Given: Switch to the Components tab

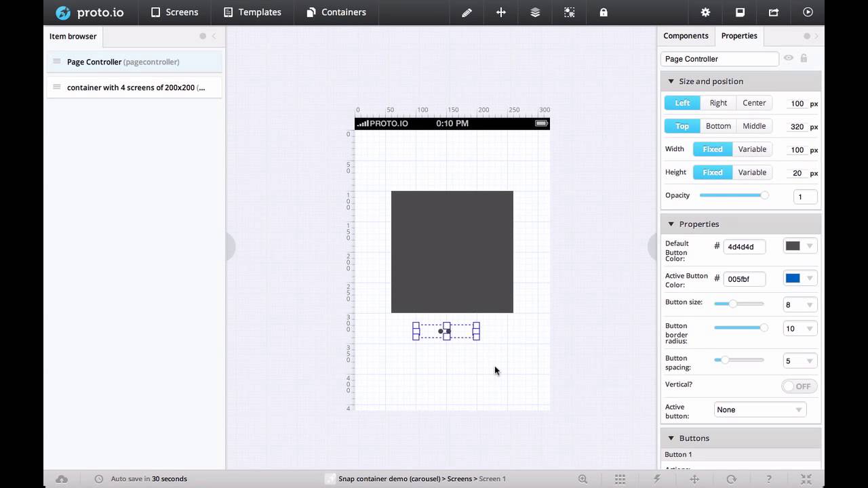Looking at the screenshot, I should 686,36.
